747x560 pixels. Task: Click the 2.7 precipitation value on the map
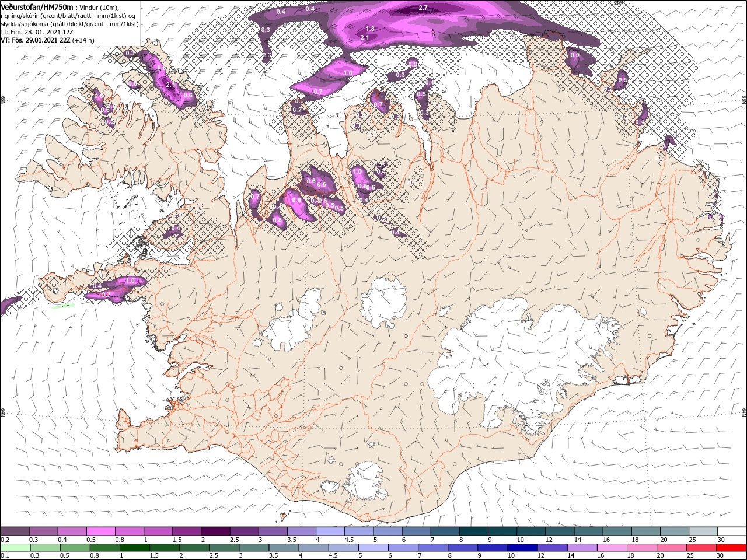(424, 8)
